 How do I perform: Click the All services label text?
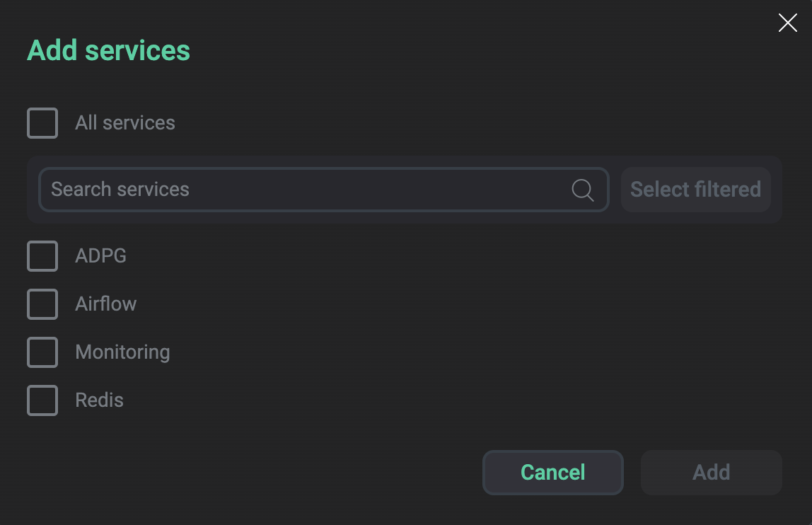124,122
